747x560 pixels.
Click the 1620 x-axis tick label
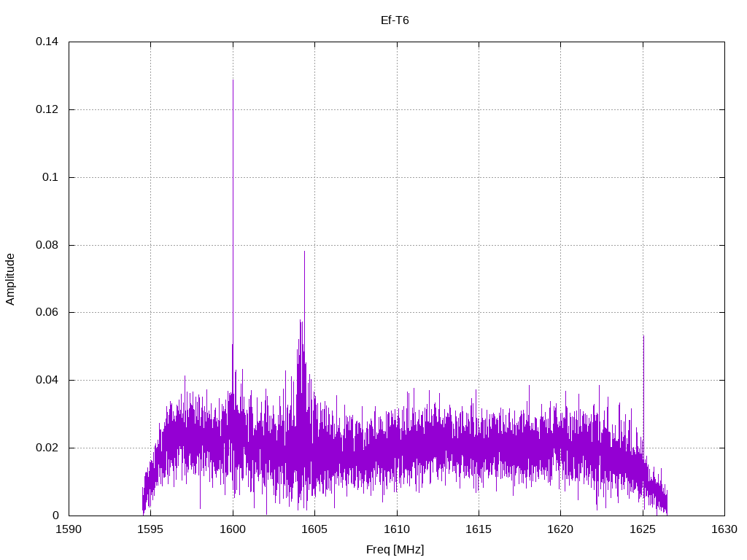pyautogui.click(x=560, y=529)
